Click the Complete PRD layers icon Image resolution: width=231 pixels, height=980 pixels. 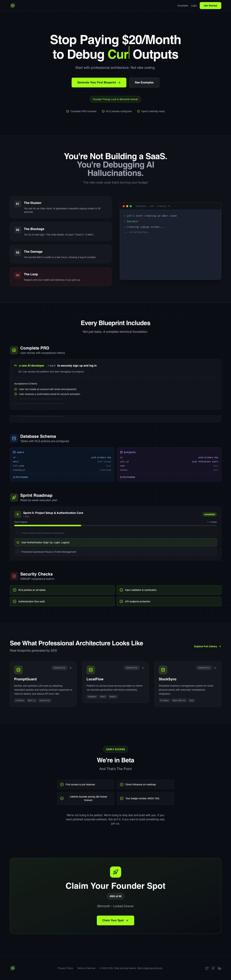click(x=14, y=350)
